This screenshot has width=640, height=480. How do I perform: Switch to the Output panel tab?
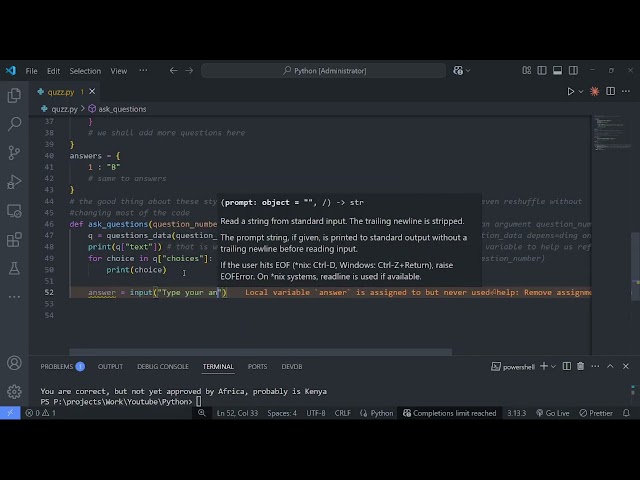coord(110,367)
